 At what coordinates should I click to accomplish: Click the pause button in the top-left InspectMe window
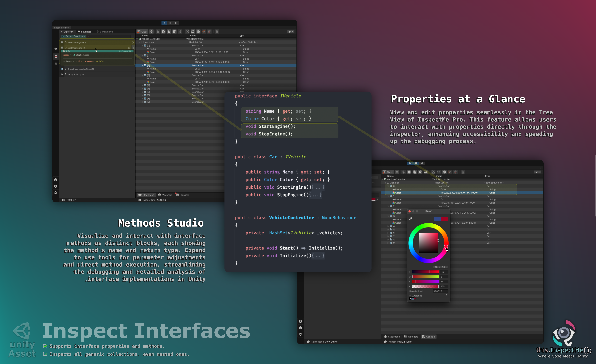170,23
